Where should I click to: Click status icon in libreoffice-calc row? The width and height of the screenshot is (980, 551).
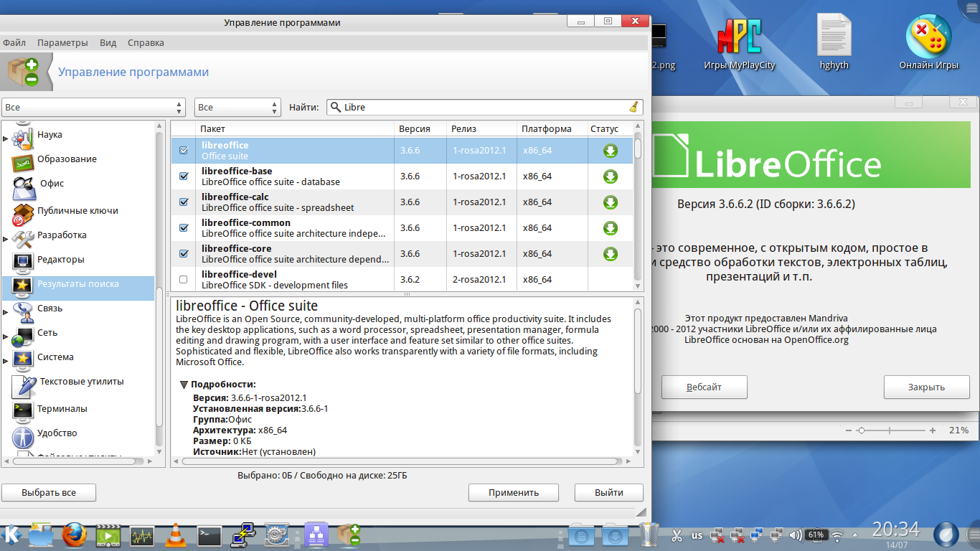611,202
